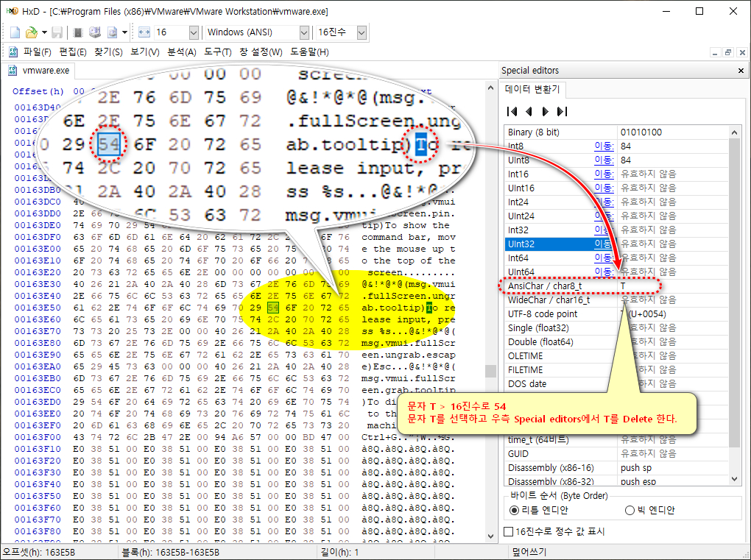The image size is (751, 560).
Task: Select the Double (float64) row
Action: [616, 341]
